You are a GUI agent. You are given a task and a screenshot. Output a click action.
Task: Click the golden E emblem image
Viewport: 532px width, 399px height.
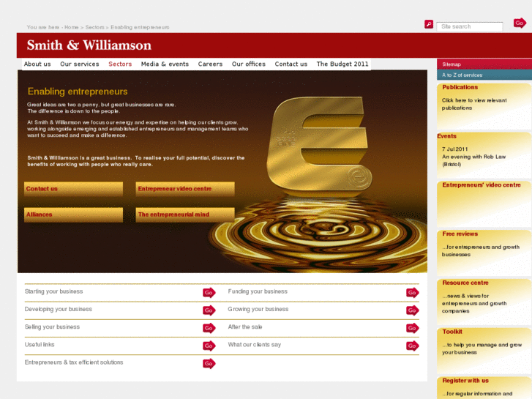319,146
